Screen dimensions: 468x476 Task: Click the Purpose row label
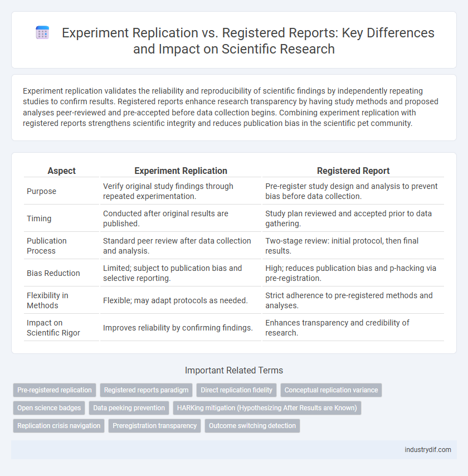(41, 191)
